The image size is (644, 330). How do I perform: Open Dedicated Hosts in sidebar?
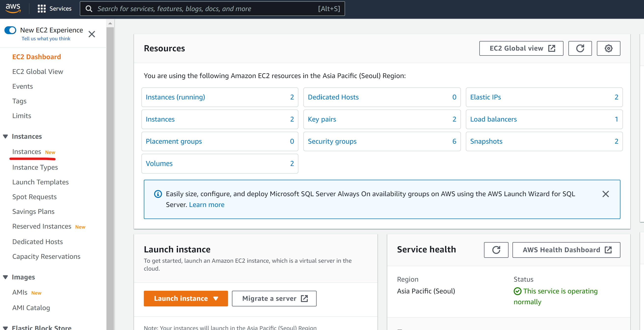[38, 242]
